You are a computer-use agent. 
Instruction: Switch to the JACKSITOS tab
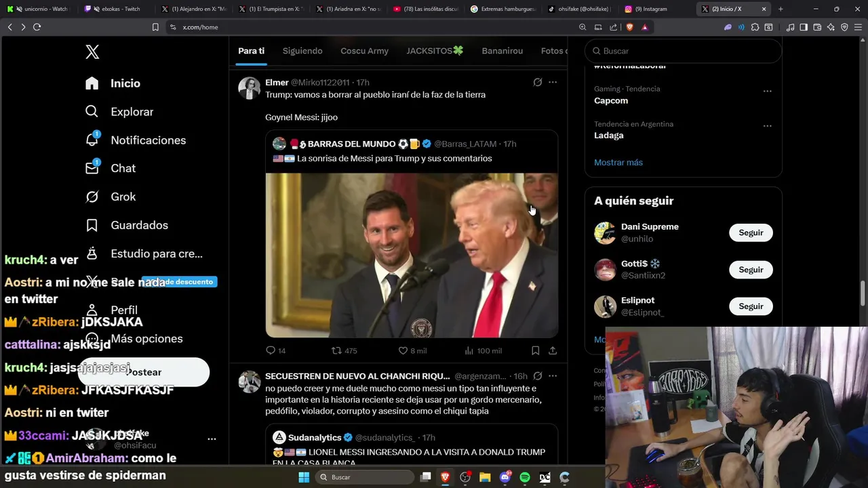click(435, 51)
